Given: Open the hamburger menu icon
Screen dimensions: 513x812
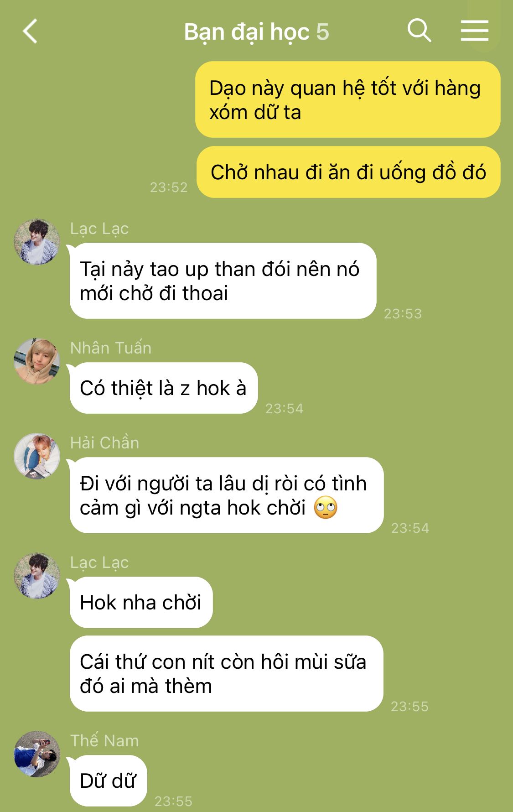Looking at the screenshot, I should point(474,31).
